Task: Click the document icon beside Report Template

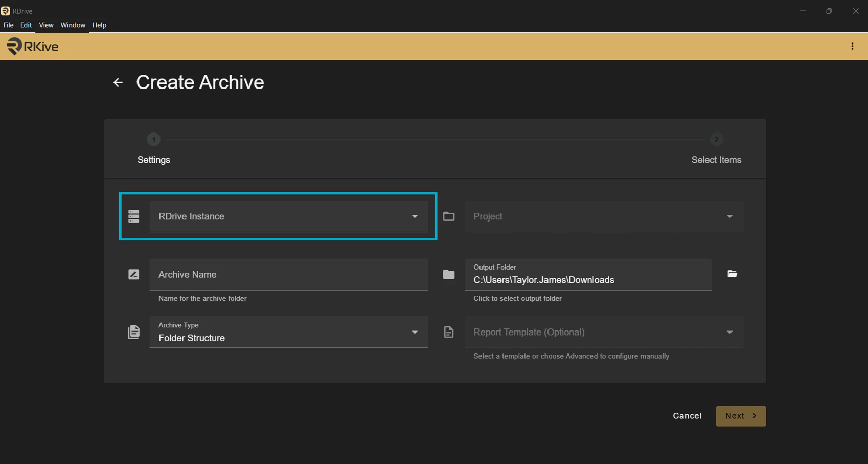Action: [449, 333]
